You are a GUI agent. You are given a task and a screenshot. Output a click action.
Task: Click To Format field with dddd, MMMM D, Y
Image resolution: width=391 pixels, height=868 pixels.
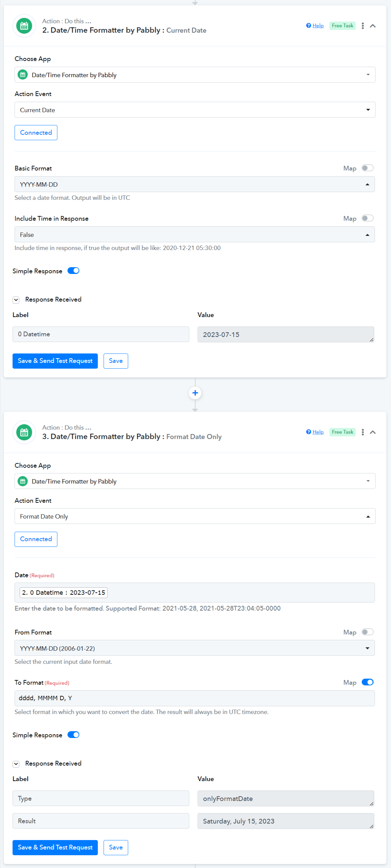[x=194, y=698]
